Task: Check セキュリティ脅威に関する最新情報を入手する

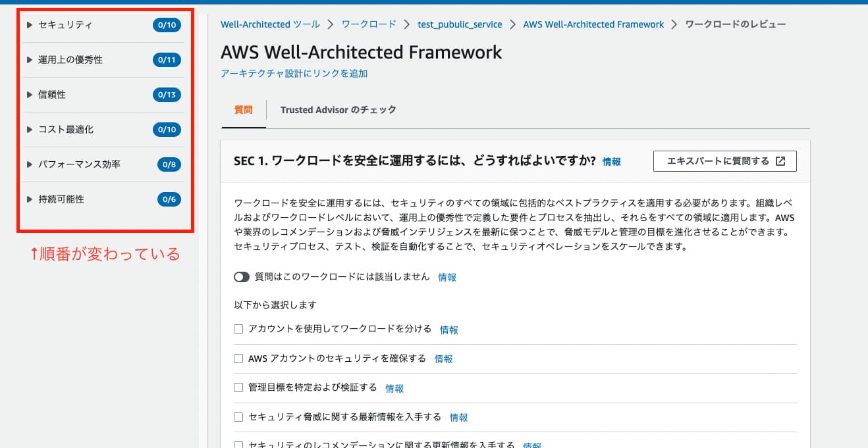Action: click(238, 416)
